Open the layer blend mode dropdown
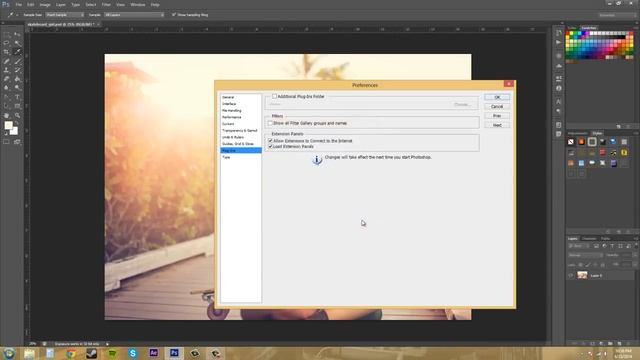 click(x=585, y=255)
